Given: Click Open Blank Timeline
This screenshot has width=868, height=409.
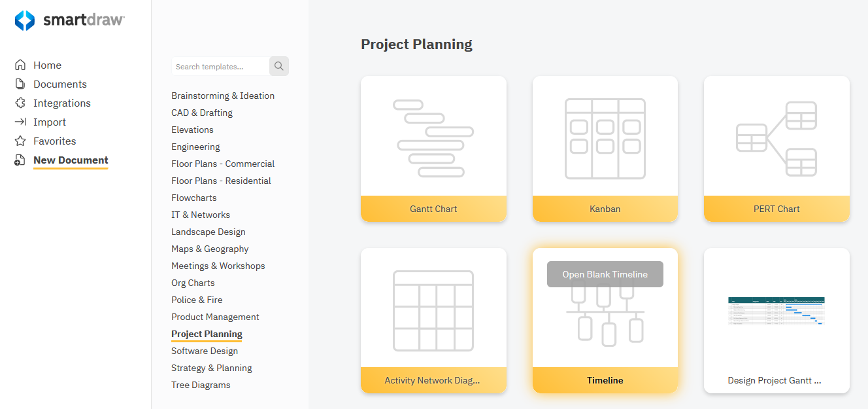Looking at the screenshot, I should (605, 274).
